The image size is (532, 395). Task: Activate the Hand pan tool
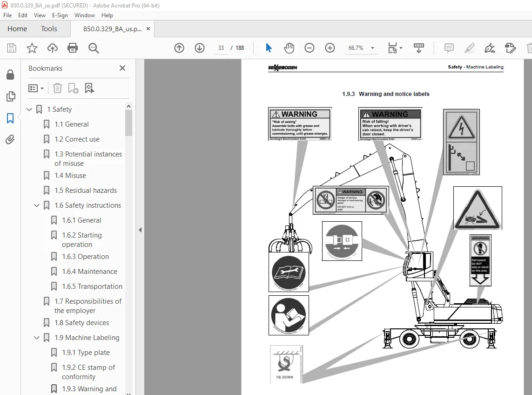(289, 48)
